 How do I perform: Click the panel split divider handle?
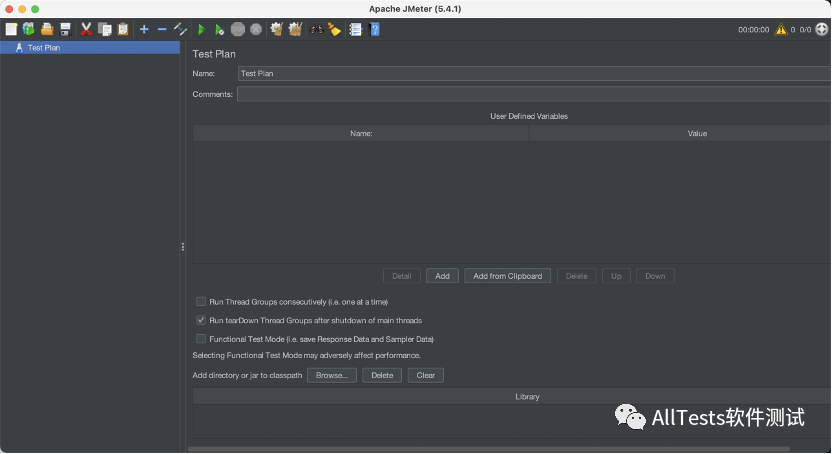pos(183,247)
